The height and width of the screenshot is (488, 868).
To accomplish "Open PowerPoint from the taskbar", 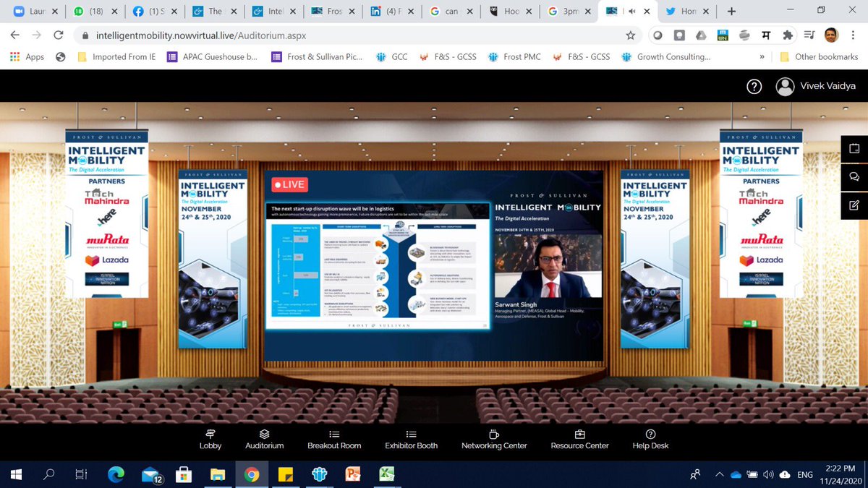I will [353, 474].
